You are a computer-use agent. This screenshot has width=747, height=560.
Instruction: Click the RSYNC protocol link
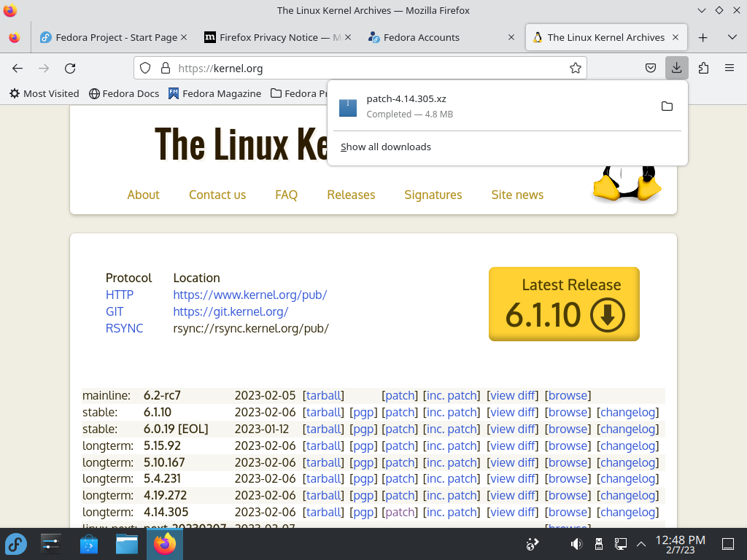pos(124,328)
